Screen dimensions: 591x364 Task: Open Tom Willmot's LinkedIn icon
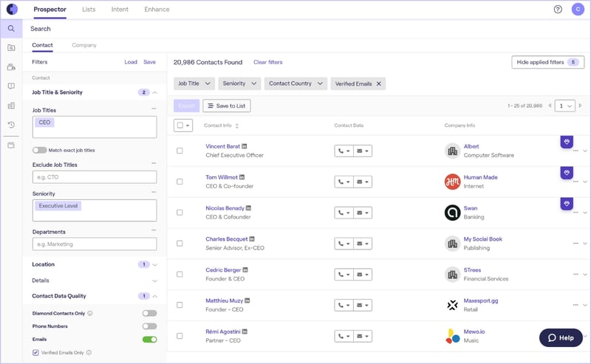pos(242,177)
